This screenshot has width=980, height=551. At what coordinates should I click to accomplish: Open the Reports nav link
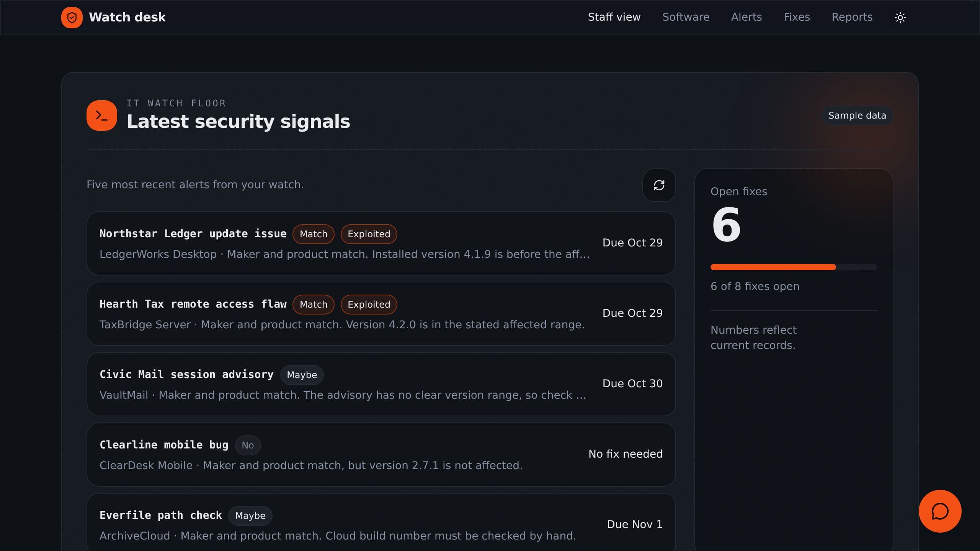point(852,17)
